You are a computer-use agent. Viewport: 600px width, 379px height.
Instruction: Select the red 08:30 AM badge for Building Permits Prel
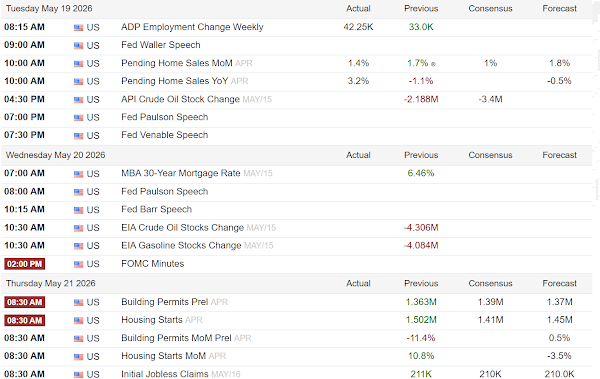pos(24,302)
